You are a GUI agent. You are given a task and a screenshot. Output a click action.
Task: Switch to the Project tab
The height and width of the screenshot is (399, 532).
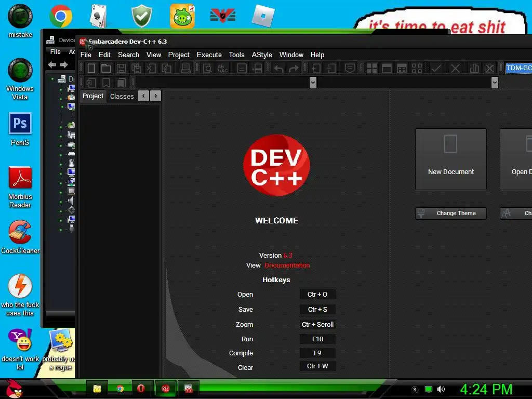93,96
